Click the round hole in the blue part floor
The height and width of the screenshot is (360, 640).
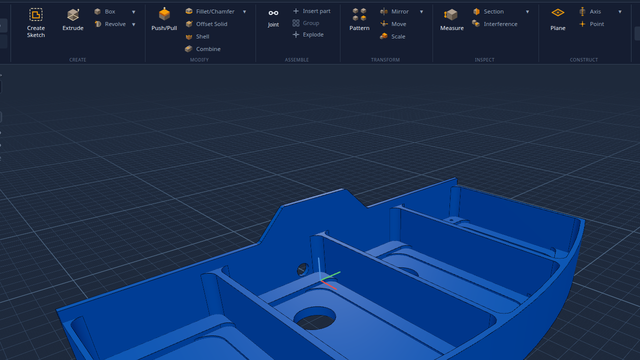pyautogui.click(x=315, y=318)
